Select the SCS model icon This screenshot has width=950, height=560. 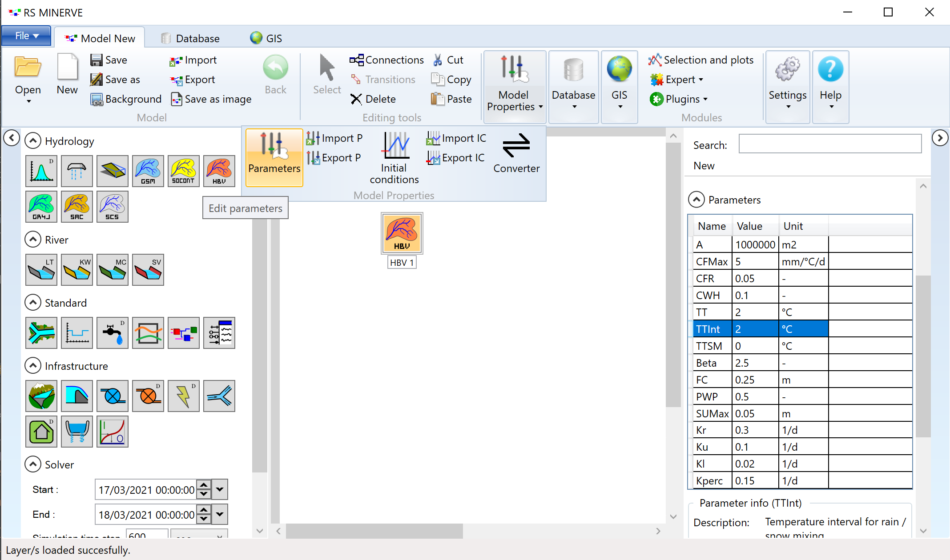point(112,206)
